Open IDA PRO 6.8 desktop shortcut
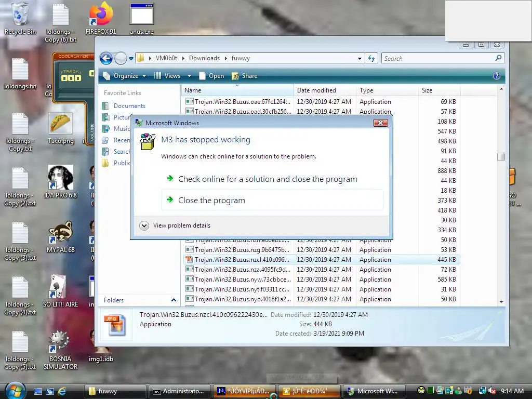Image resolution: width=532 pixels, height=399 pixels. 60,182
